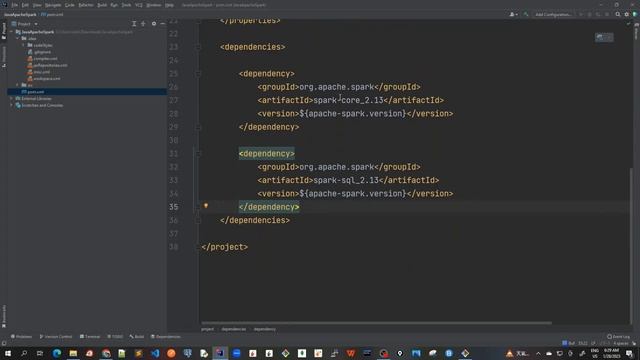Click Search Everywhere magnifier icon
This screenshot has width=640, height=360.
[618, 14]
